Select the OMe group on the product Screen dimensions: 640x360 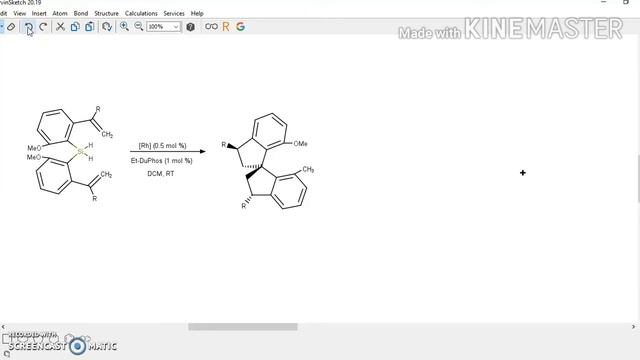[x=300, y=144]
